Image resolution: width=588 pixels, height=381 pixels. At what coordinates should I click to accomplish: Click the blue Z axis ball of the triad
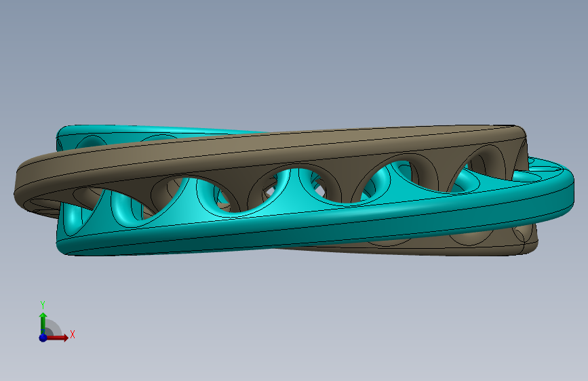(43, 338)
